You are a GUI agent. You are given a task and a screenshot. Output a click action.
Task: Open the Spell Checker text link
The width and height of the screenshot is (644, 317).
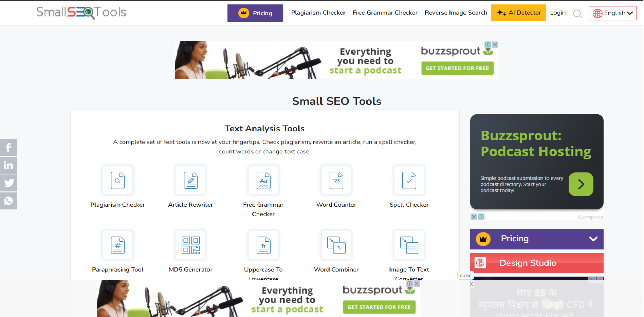pos(409,205)
